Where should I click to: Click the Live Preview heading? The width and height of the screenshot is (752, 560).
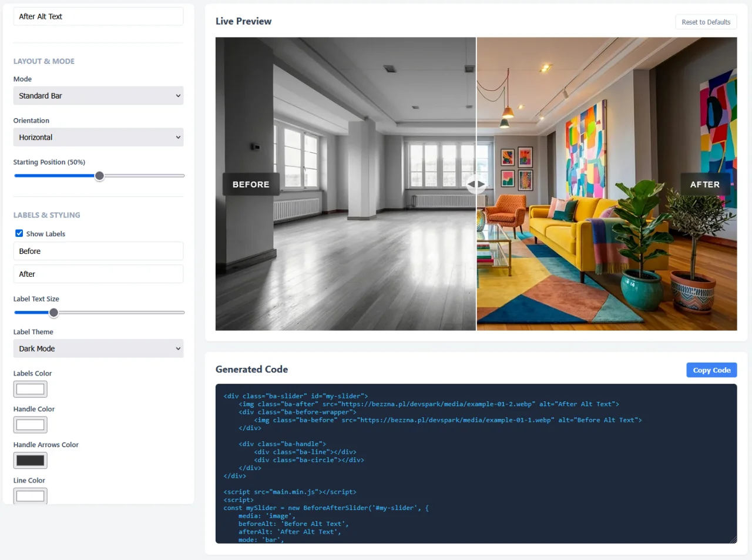point(243,21)
